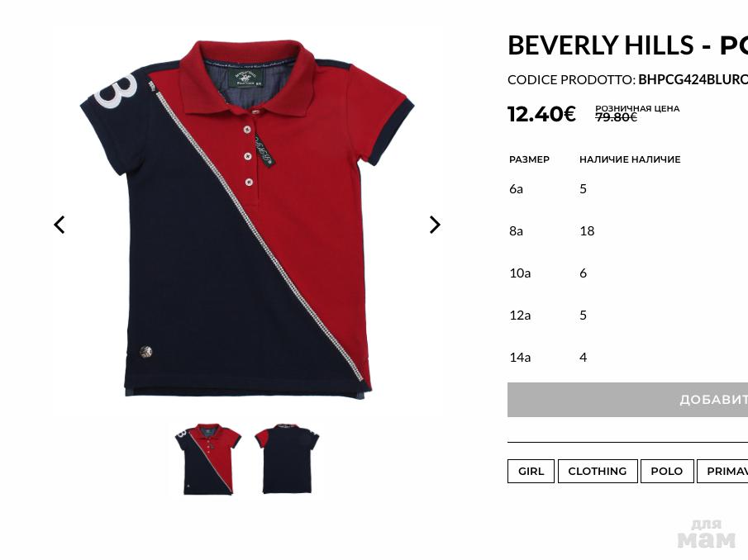Select size 8a row
Image resolution: width=748 pixels, height=560 pixels.
pyautogui.click(x=628, y=230)
